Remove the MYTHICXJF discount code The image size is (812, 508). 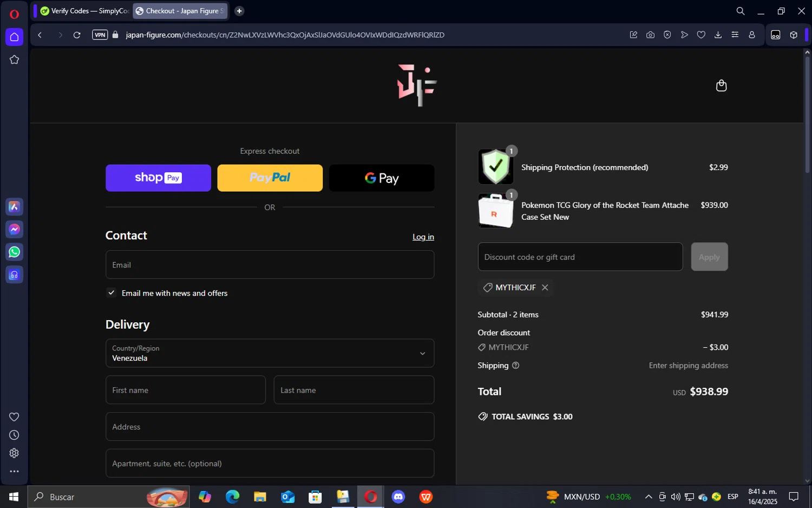click(x=545, y=288)
